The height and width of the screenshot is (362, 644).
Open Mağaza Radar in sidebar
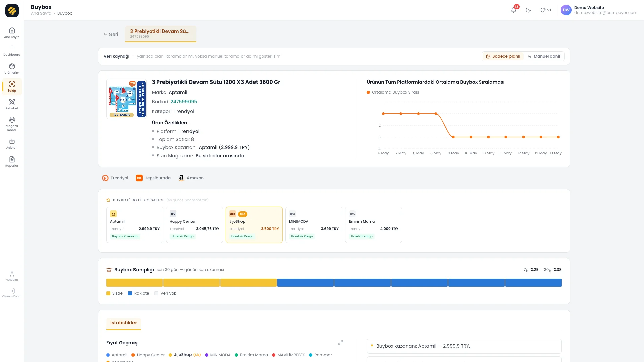point(12,124)
